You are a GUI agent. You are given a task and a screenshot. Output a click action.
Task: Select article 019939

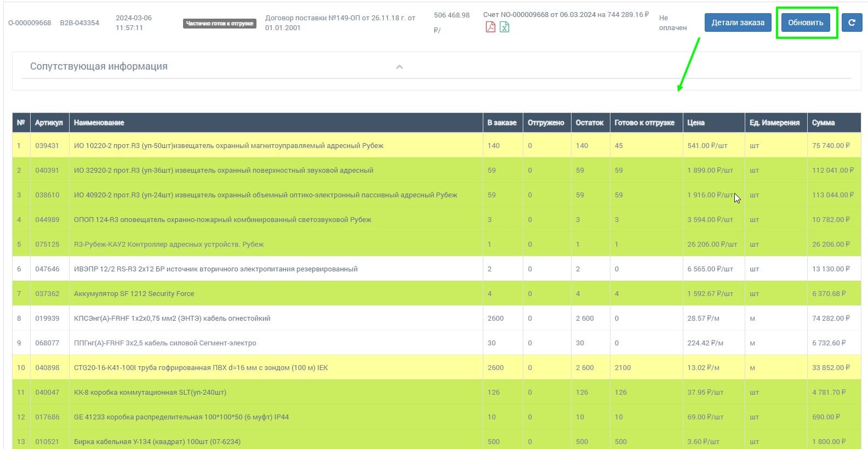(x=47, y=319)
